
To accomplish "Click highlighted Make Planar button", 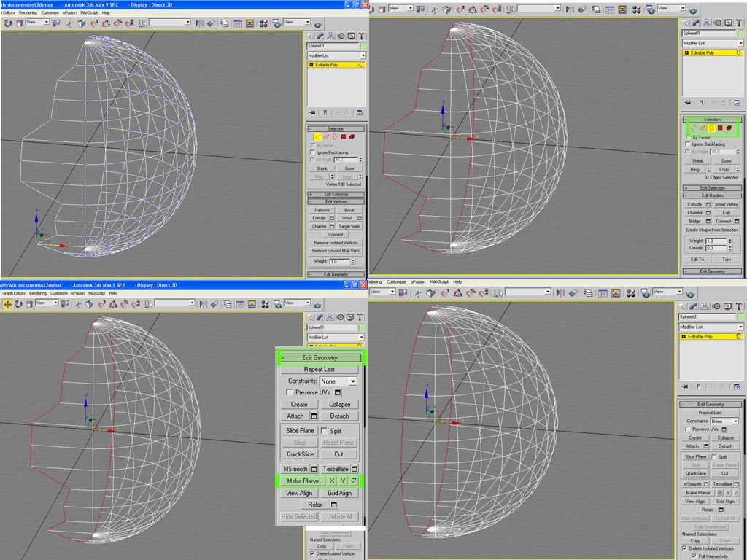I will 303,481.
